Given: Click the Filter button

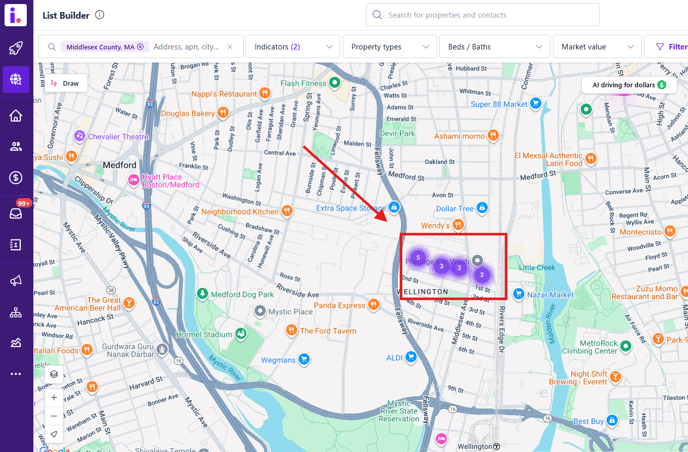Looking at the screenshot, I should pos(670,47).
